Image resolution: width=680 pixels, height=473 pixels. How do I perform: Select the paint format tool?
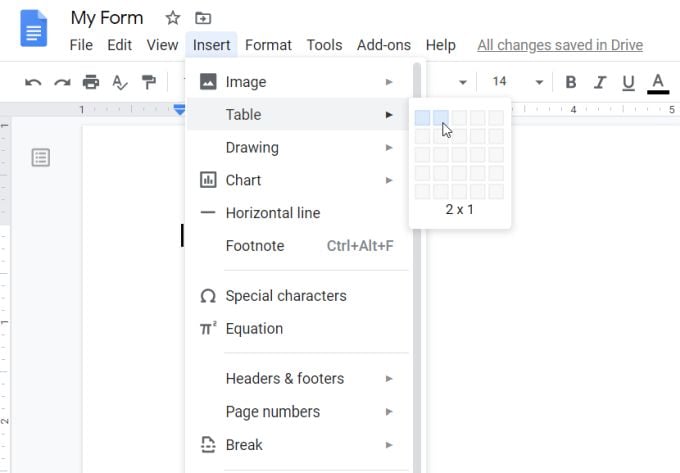click(149, 82)
